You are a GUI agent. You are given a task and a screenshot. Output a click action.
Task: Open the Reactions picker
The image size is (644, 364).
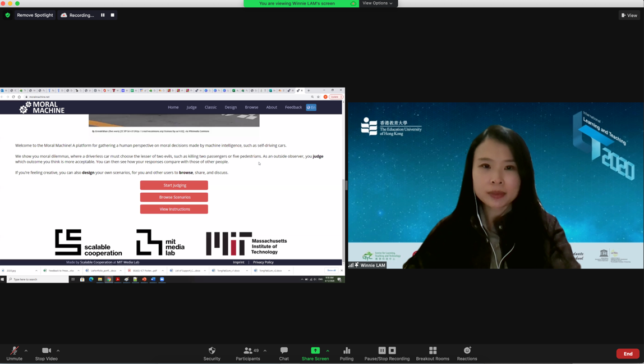[467, 353]
